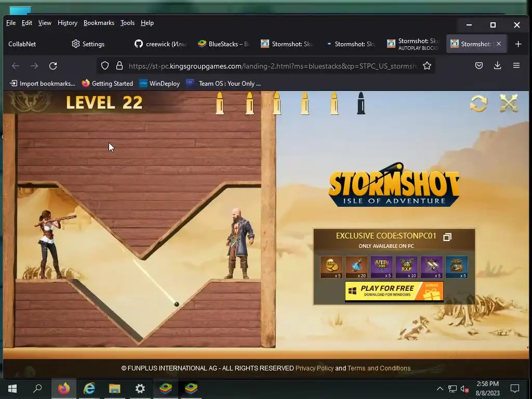This screenshot has height=399, width=532.
Task: Click the first BlueStacks taskbar icon
Action: point(166,389)
